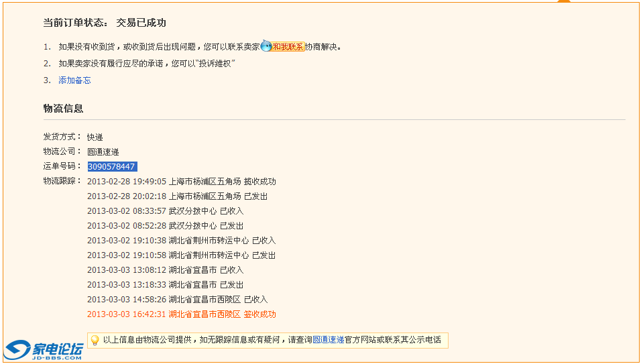Open the 投诉维权 complaint option
The height and width of the screenshot is (364, 643).
[x=215, y=64]
